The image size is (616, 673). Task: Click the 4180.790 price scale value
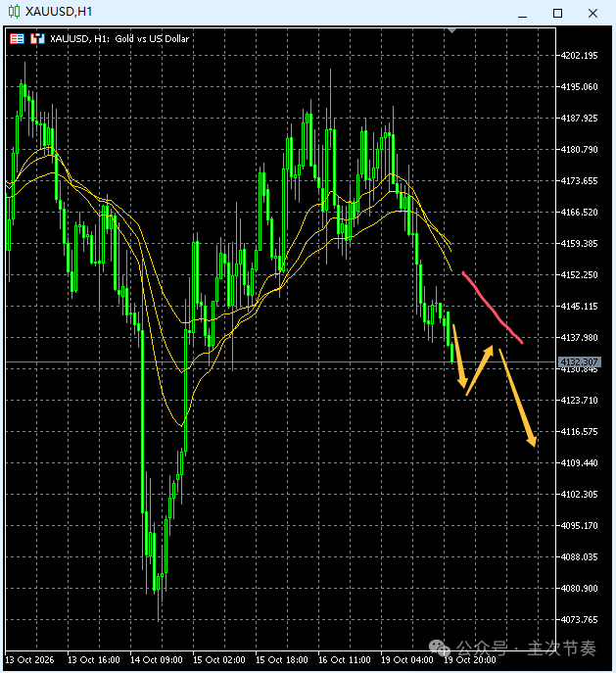pyautogui.click(x=579, y=149)
